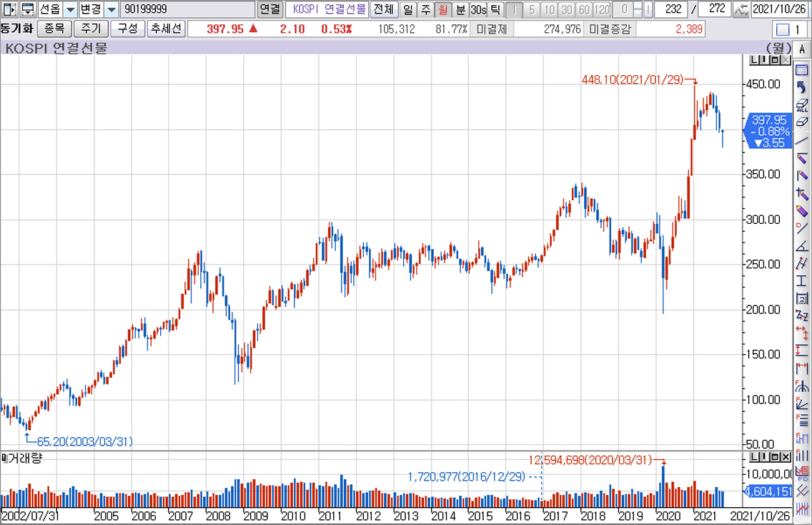The height and width of the screenshot is (525, 812).
Task: Click the date field 2021/10/26
Action: click(x=779, y=9)
